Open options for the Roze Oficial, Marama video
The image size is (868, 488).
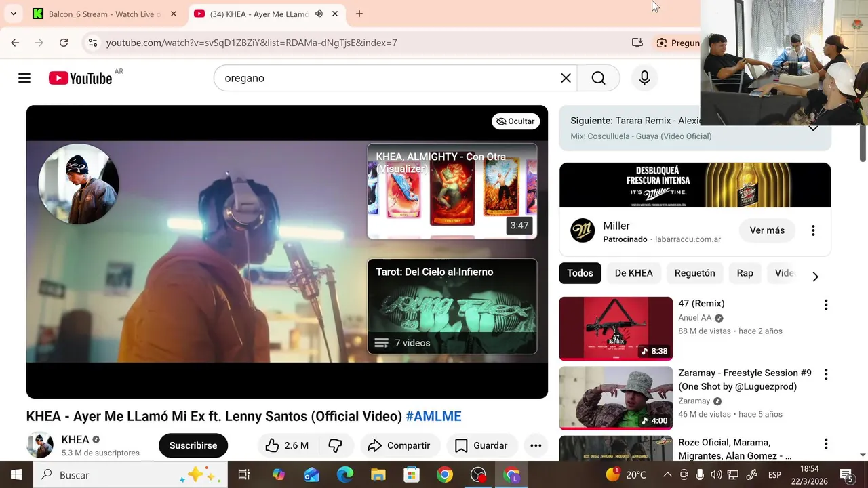point(825,444)
